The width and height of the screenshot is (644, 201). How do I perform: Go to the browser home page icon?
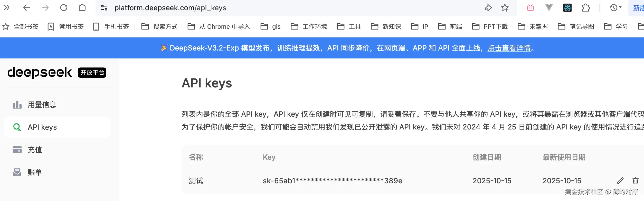pos(82,8)
